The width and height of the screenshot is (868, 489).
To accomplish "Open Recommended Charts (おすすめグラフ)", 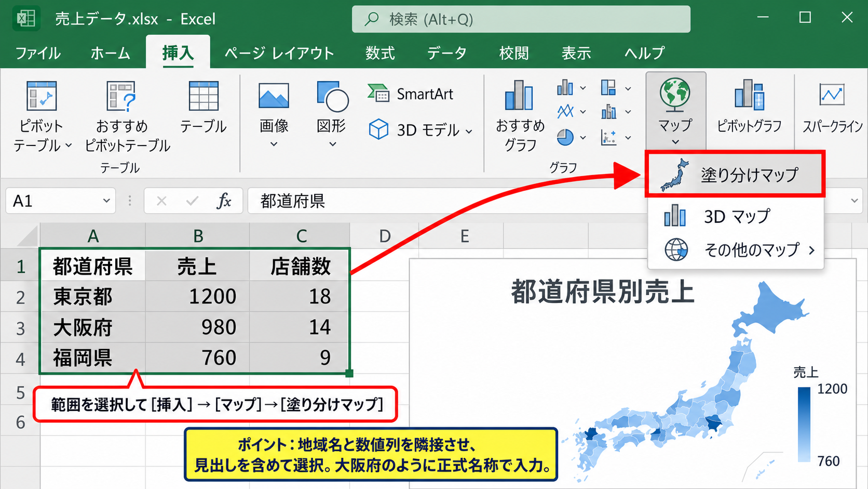I will 520,116.
